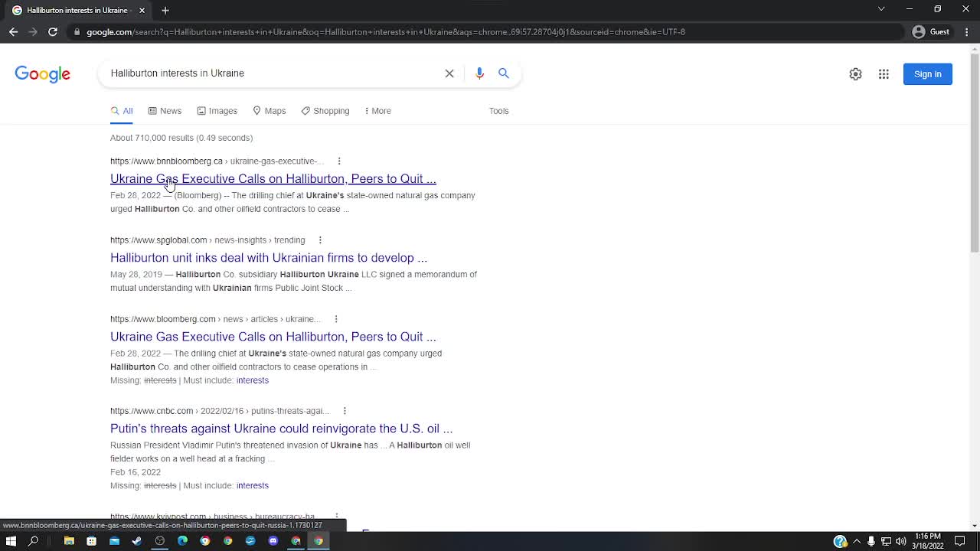Submit search with the magnifying glass icon

tap(504, 73)
